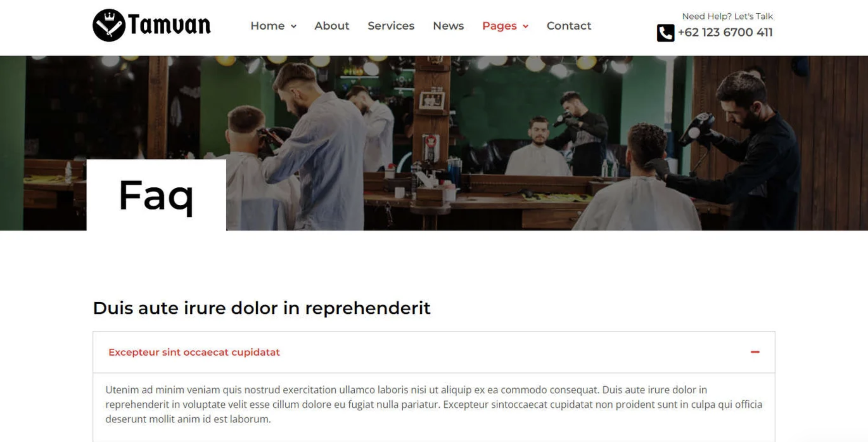This screenshot has height=442, width=868.
Task: Open the News page
Action: click(x=448, y=26)
